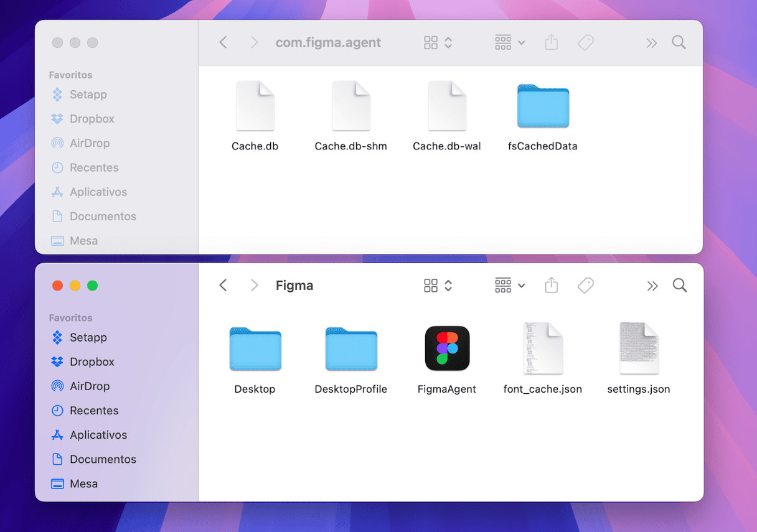The image size is (757, 532).
Task: Open the DesktopProfile folder
Action: point(351,349)
